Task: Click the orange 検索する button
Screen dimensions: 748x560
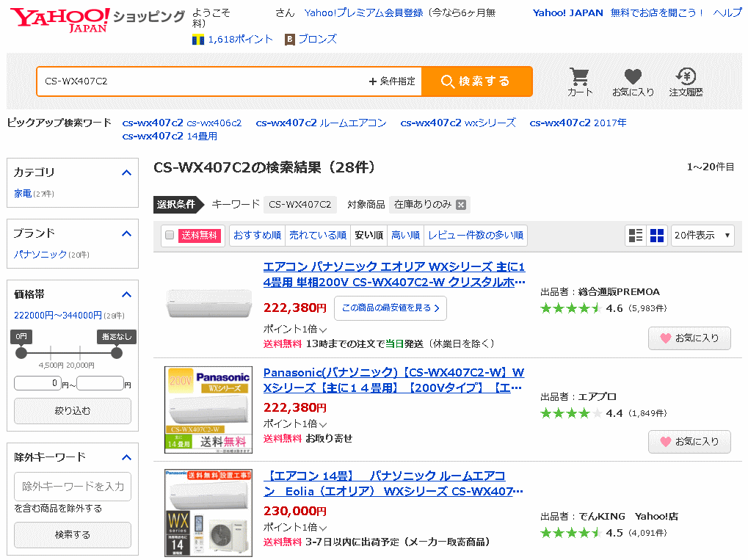Action: (477, 81)
